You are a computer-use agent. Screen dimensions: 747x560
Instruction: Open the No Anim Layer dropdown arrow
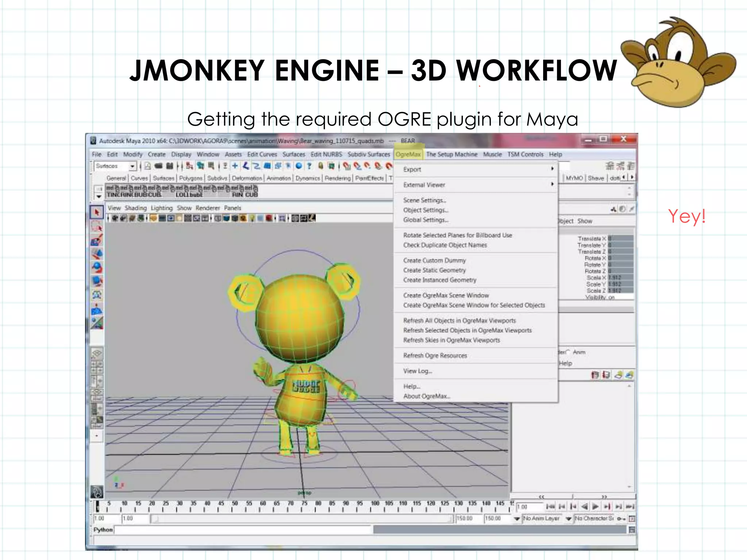click(x=517, y=518)
